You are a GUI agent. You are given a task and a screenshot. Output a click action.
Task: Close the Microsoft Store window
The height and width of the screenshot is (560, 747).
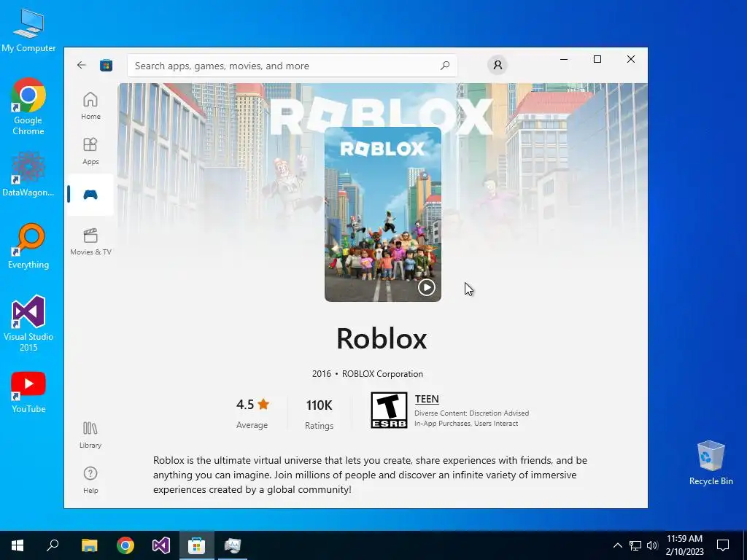pos(631,59)
